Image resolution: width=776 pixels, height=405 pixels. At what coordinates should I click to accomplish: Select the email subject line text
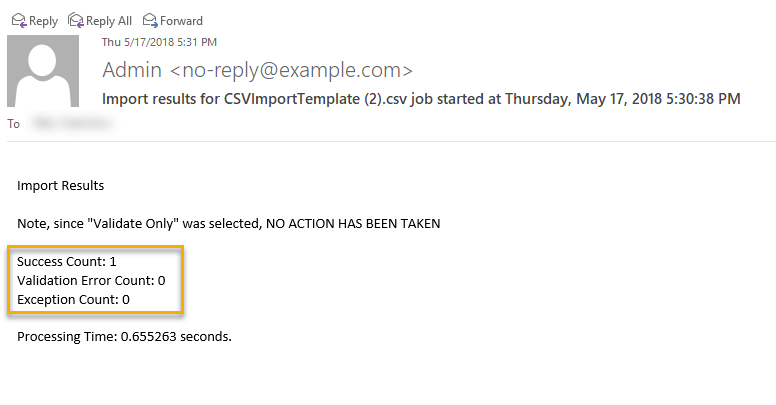coord(421,99)
